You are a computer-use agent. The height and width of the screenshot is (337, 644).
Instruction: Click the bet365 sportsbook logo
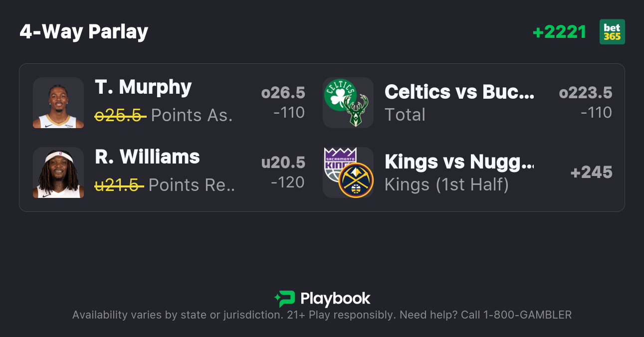(612, 32)
